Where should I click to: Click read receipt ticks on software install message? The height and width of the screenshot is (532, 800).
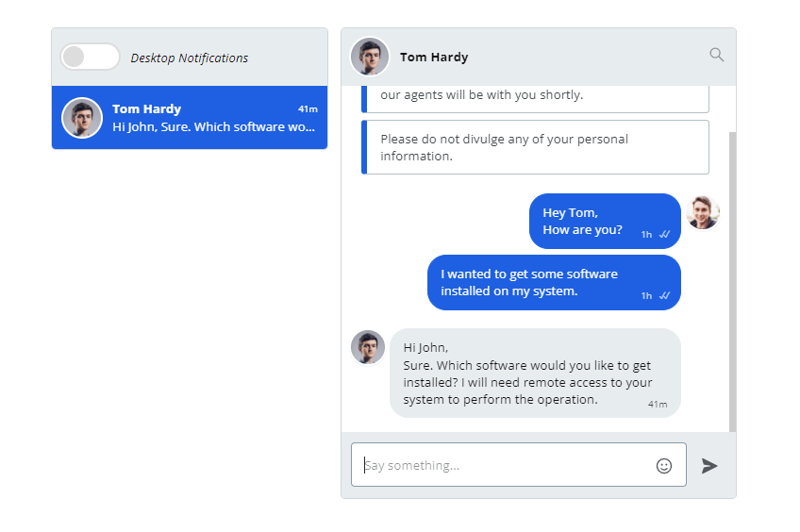point(664,295)
